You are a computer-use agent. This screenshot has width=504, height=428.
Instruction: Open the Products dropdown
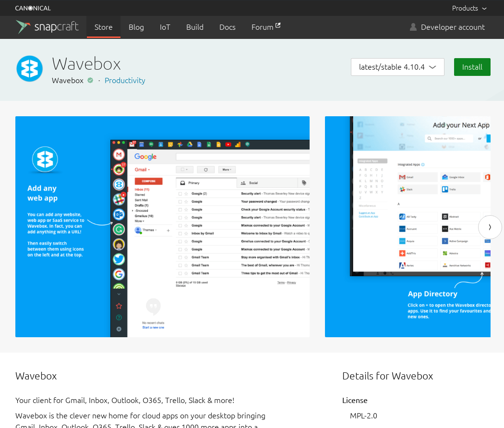coord(469,8)
